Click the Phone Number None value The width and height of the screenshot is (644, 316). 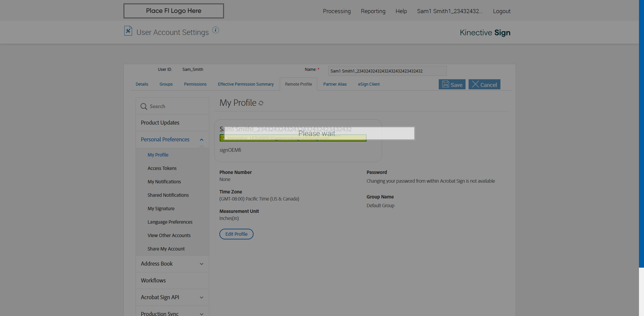(x=225, y=179)
